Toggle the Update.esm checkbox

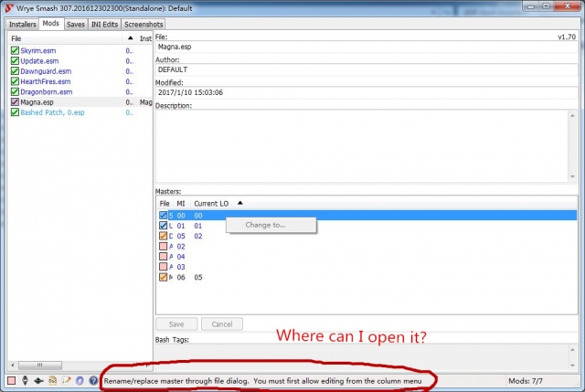tap(15, 61)
